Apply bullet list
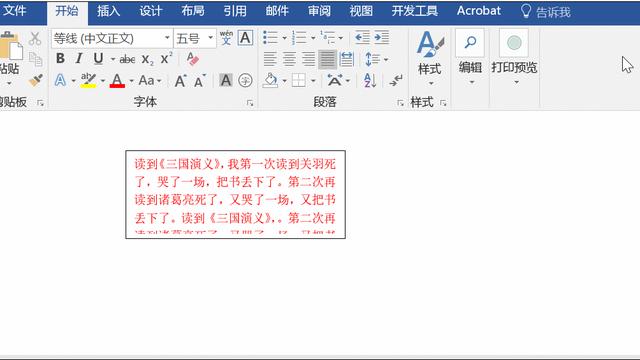The height and width of the screenshot is (360, 640). coord(270,38)
